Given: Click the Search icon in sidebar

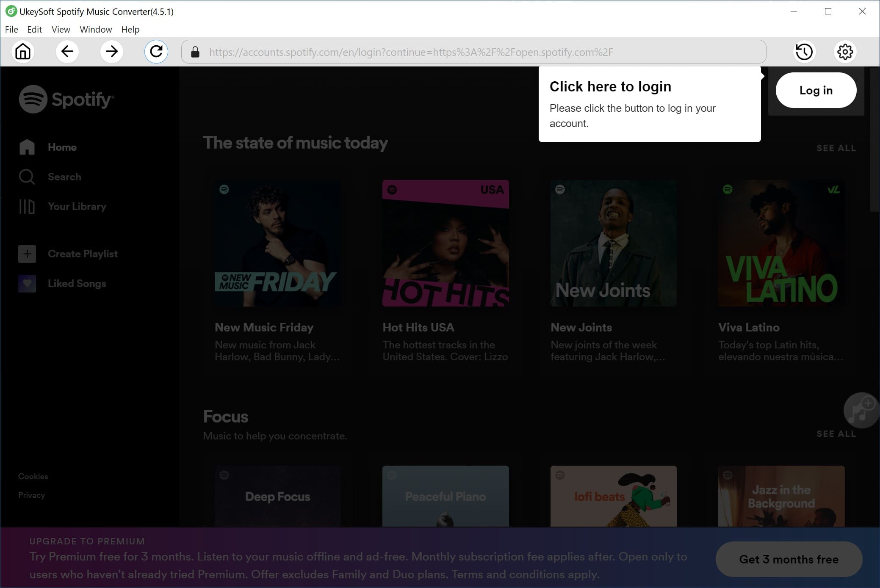Looking at the screenshot, I should tap(27, 177).
